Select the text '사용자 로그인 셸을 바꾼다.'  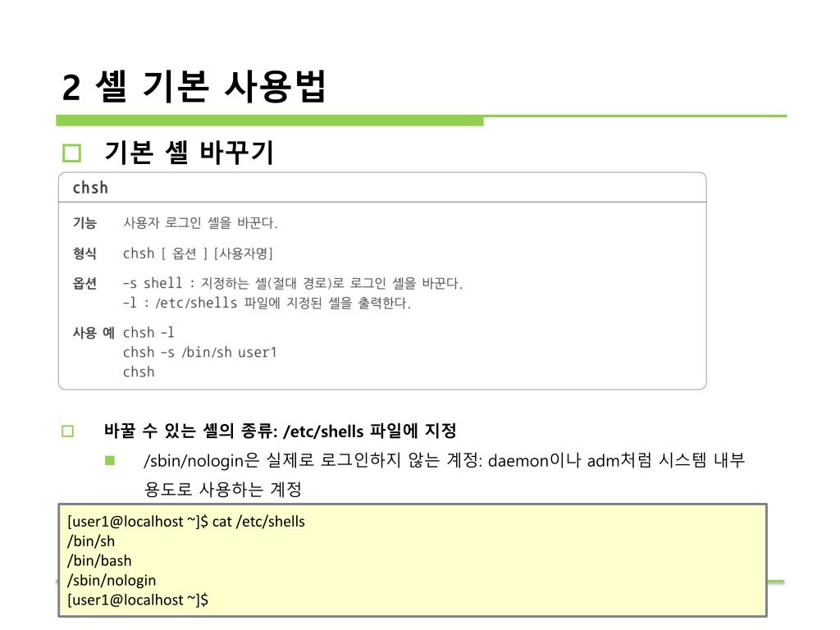[200, 223]
